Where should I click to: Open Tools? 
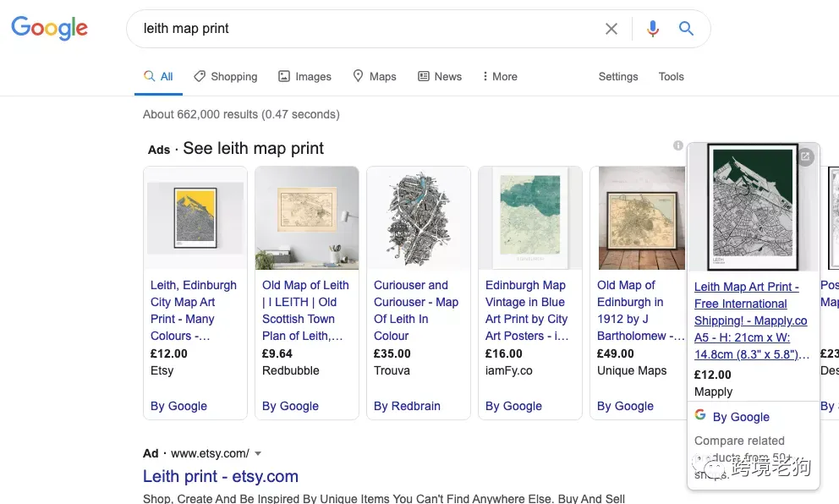671,76
